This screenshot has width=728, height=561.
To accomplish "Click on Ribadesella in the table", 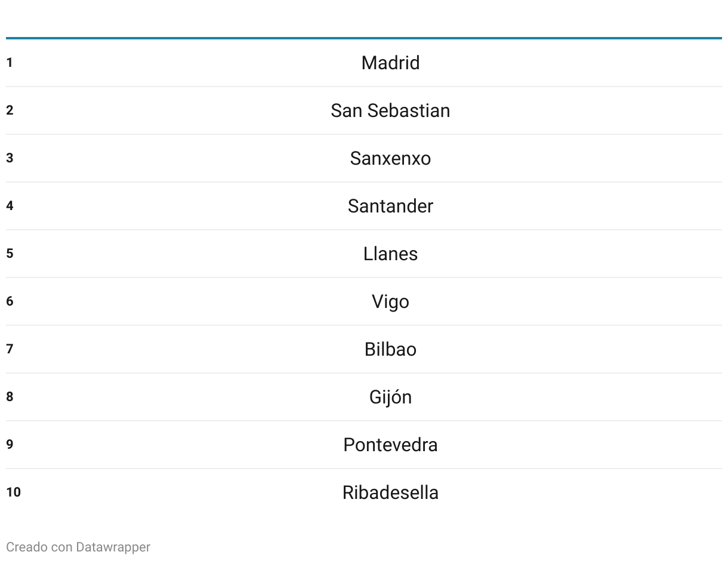I will [x=390, y=492].
